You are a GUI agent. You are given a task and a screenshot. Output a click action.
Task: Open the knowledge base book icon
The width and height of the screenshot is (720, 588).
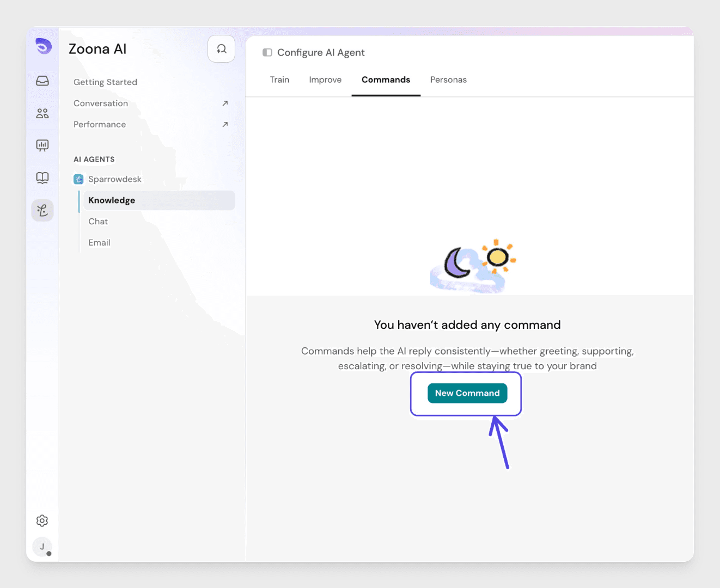coord(42,177)
